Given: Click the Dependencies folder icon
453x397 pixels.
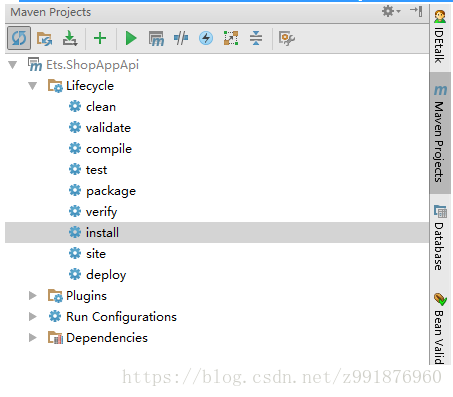Looking at the screenshot, I should pyautogui.click(x=55, y=338).
